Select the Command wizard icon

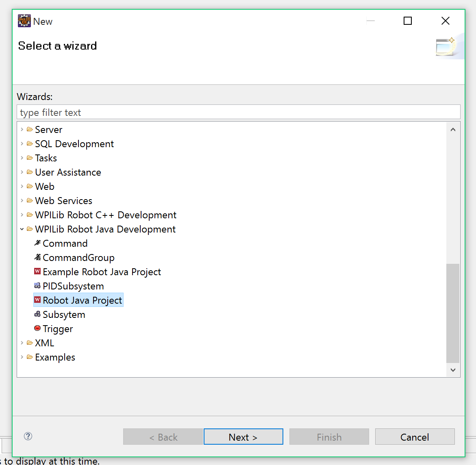click(37, 243)
